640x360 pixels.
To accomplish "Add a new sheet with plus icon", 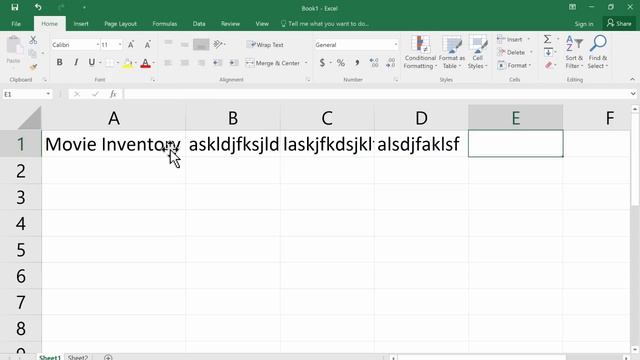I will (x=108, y=357).
